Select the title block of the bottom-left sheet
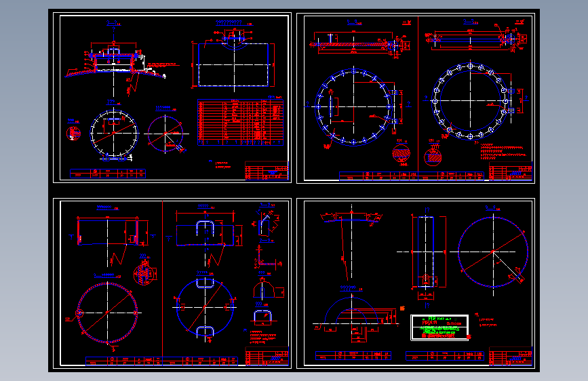Screen dimensions: 588x381 [267, 356]
